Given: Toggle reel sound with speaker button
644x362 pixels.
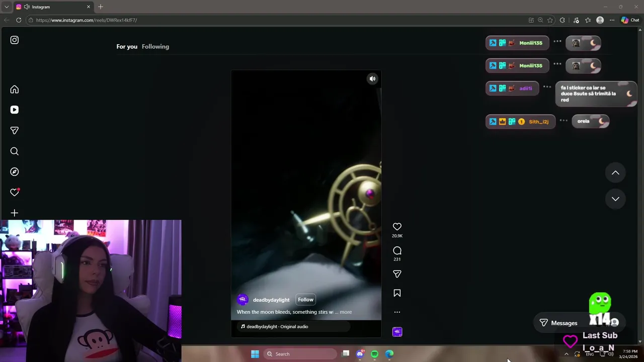Looking at the screenshot, I should coord(372,78).
